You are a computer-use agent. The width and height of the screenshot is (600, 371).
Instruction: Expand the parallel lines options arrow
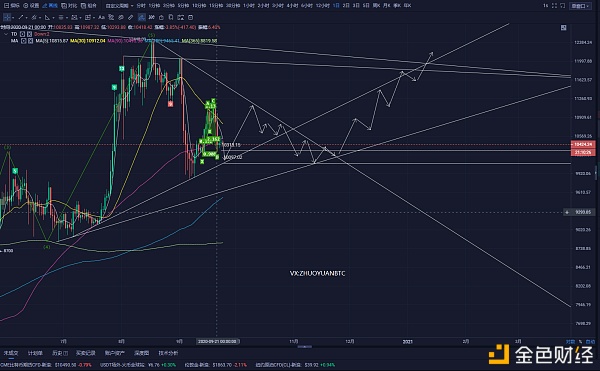[x=67, y=18]
